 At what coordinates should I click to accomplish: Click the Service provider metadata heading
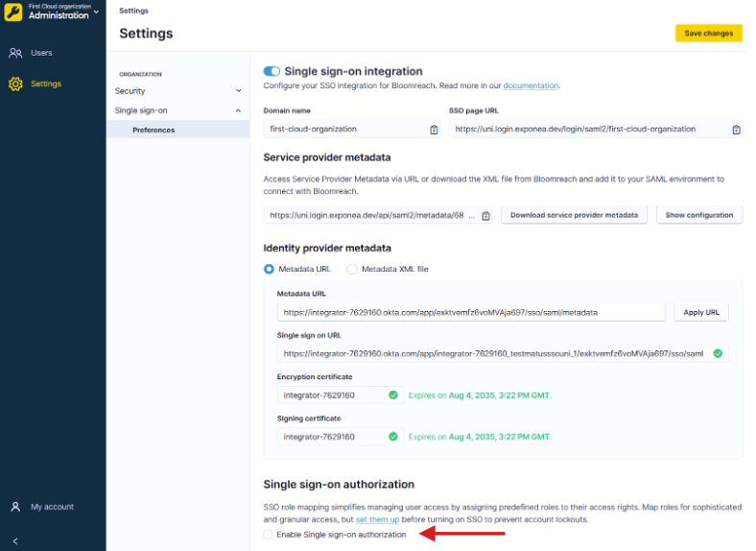tap(327, 157)
